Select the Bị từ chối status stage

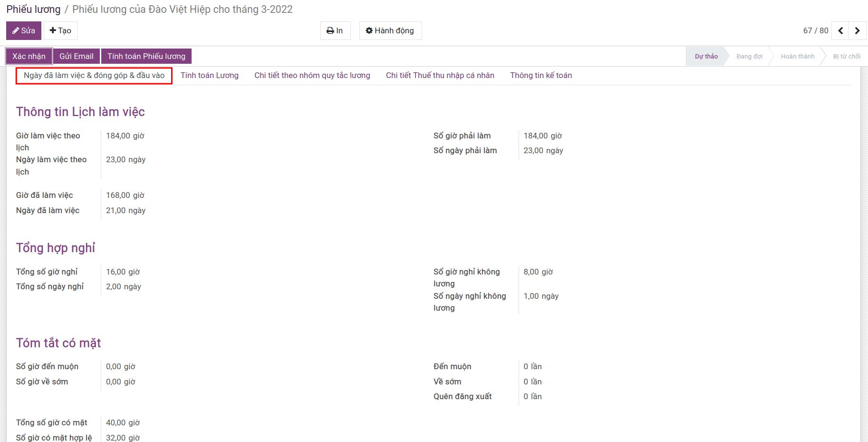[x=846, y=56]
